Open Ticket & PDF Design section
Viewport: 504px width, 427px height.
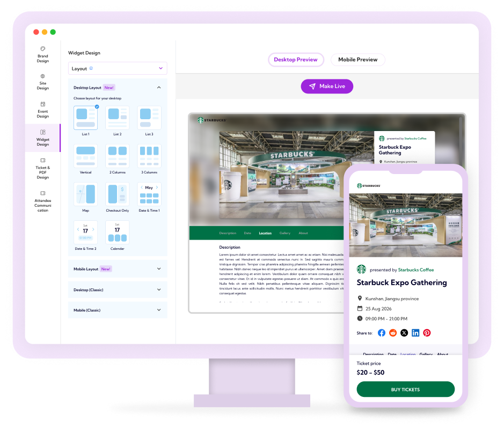[x=43, y=169]
